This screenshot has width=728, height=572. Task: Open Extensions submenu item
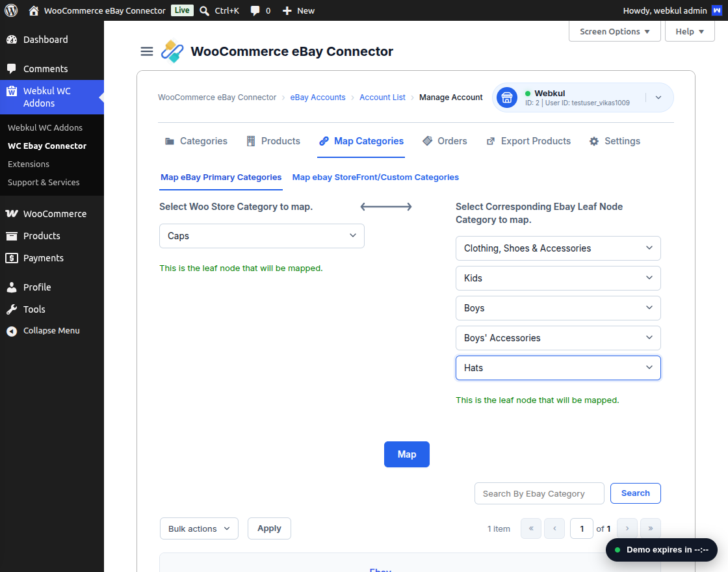click(x=29, y=164)
